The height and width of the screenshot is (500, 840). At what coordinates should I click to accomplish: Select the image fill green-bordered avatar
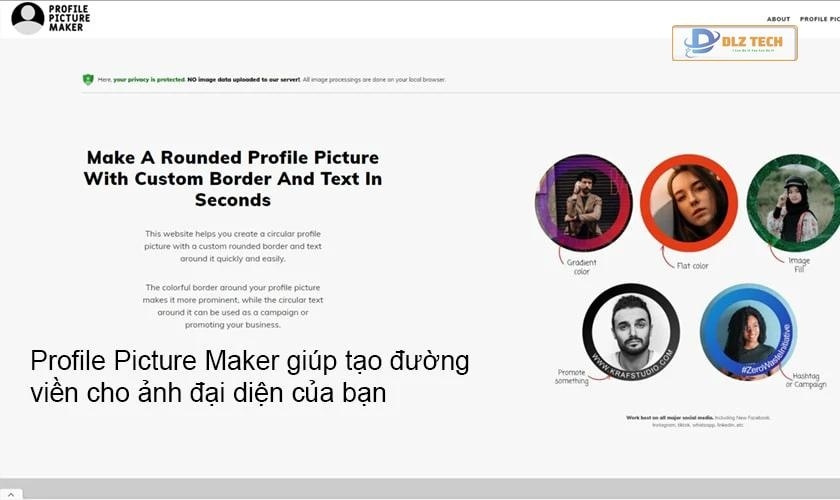pos(793,202)
